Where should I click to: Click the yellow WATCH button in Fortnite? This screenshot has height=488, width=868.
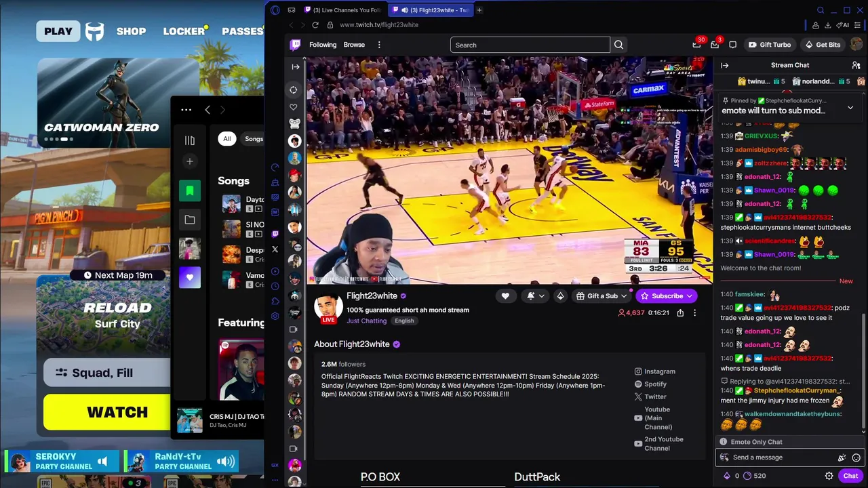(107, 412)
